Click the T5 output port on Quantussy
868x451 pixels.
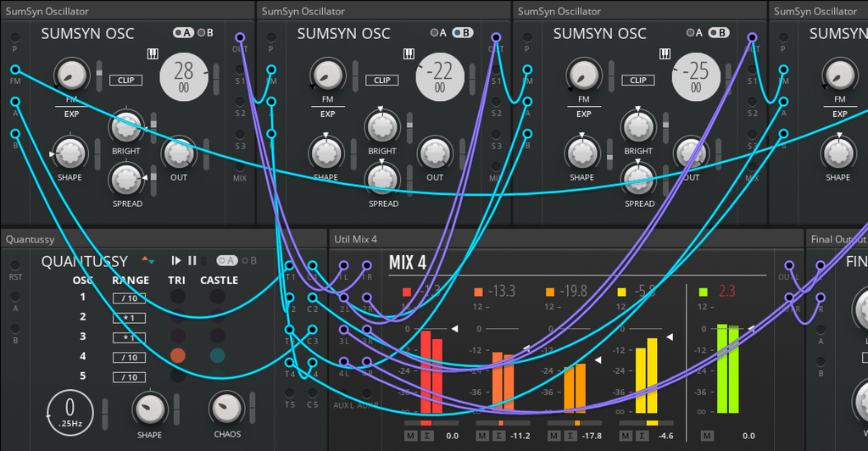tap(290, 393)
